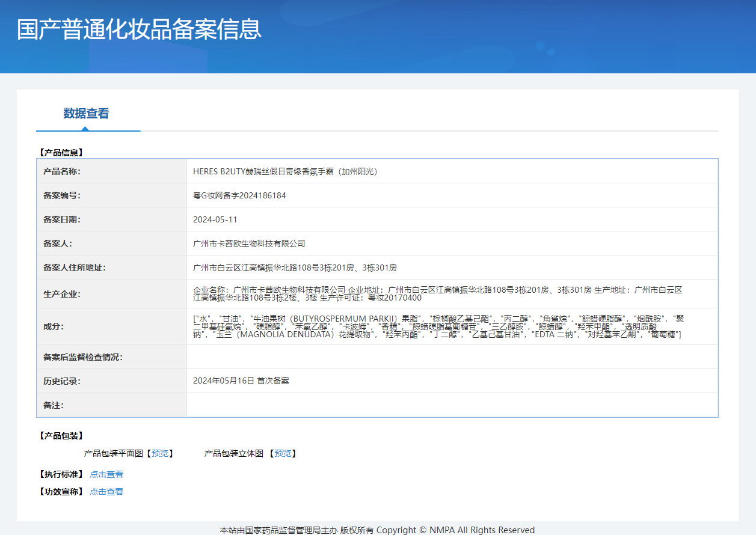Click the 备案编号 row label
756x535 pixels.
pos(61,195)
